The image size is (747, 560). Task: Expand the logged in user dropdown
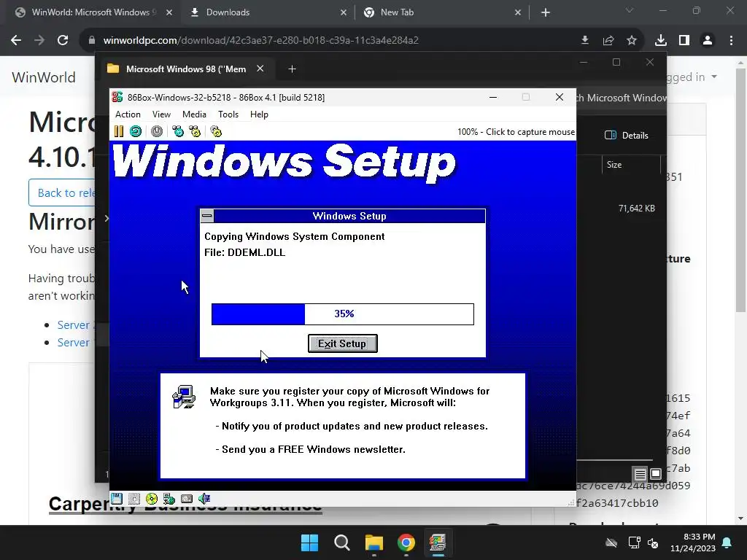pyautogui.click(x=691, y=77)
